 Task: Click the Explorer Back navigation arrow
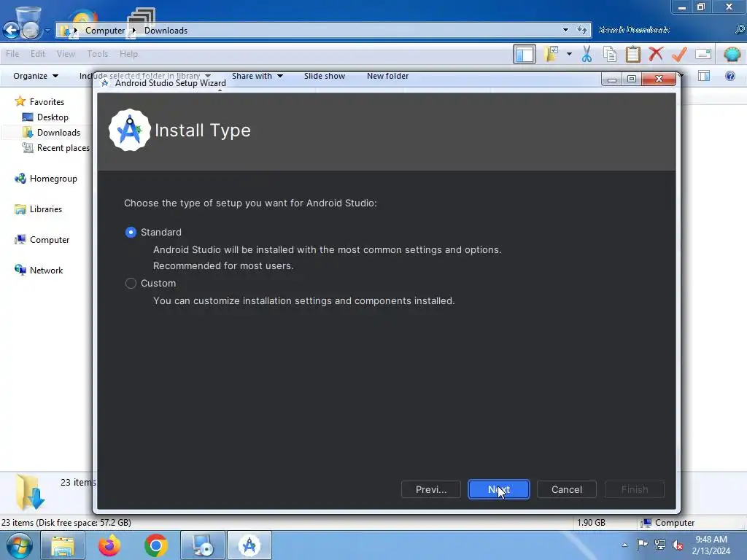(x=11, y=31)
